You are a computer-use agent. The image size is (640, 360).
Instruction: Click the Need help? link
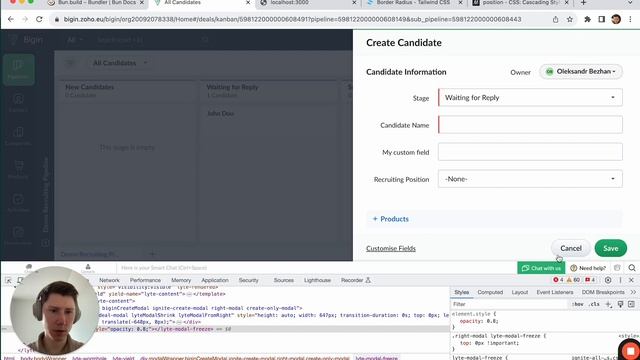pos(588,268)
